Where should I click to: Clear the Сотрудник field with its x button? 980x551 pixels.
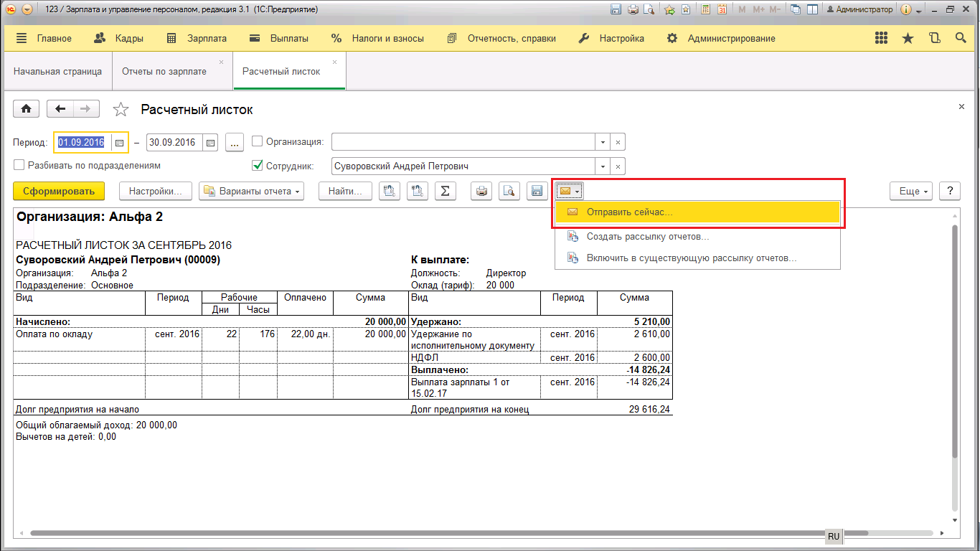tap(618, 166)
